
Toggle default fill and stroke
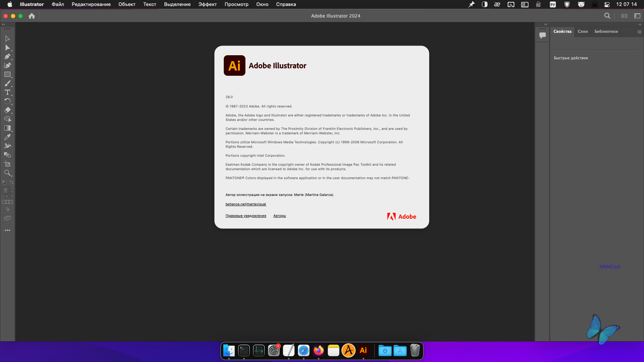coord(4,182)
